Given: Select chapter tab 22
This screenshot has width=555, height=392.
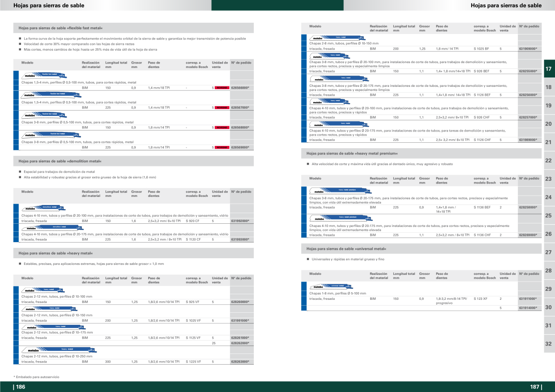Looking at the screenshot, I should click(x=549, y=161).
